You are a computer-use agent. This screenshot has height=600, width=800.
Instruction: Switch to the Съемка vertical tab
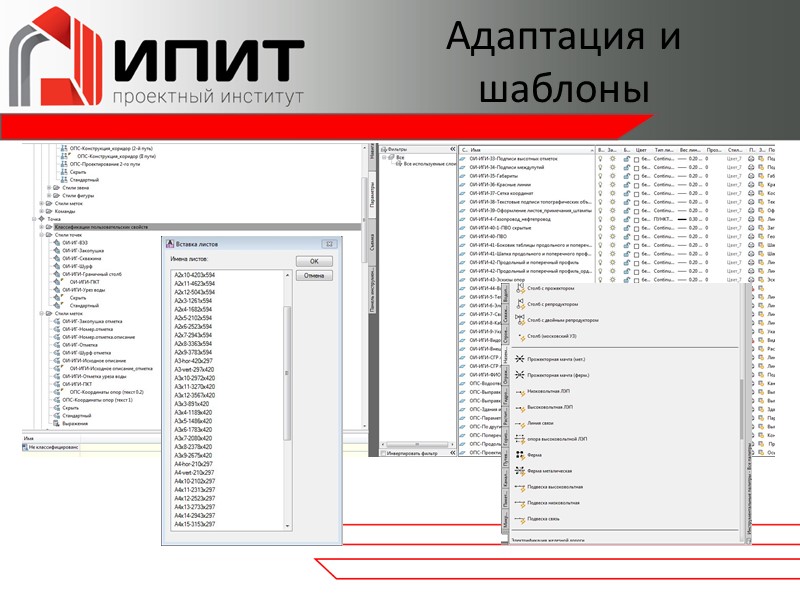[x=372, y=241]
